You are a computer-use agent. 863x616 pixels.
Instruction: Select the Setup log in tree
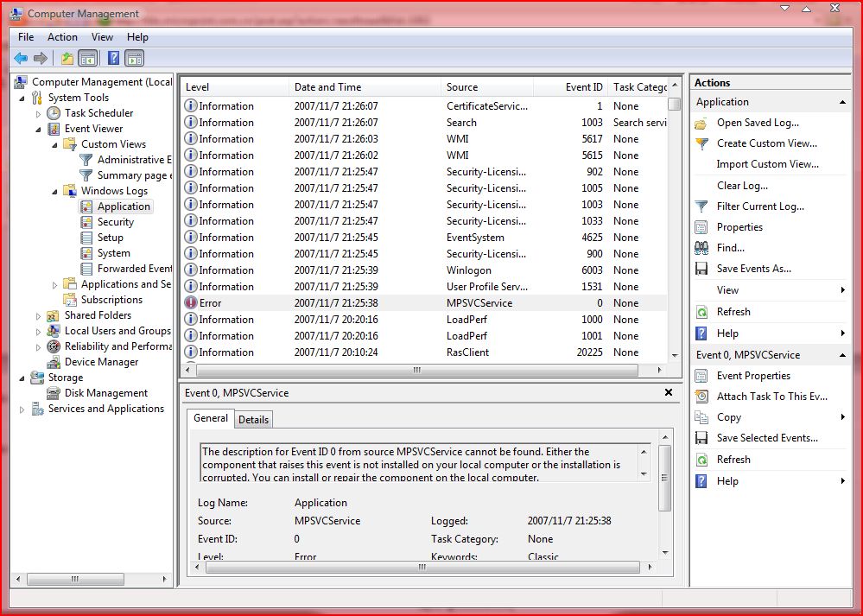(110, 238)
